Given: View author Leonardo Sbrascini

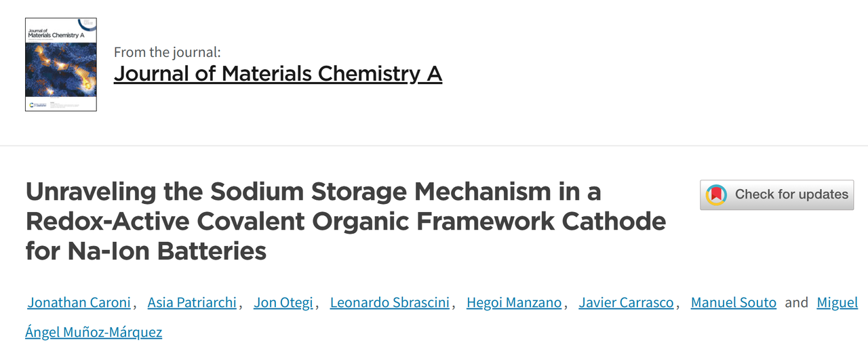Looking at the screenshot, I should 389,303.
